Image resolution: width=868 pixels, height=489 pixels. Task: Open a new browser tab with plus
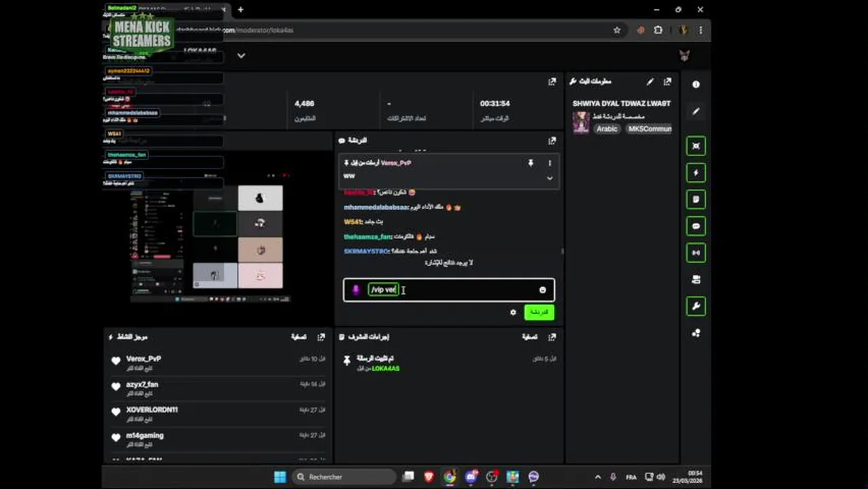point(240,10)
